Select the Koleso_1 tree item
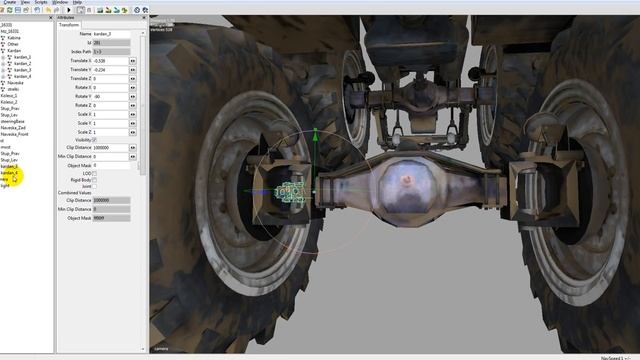Viewport: 640px width, 360px height. [x=9, y=96]
